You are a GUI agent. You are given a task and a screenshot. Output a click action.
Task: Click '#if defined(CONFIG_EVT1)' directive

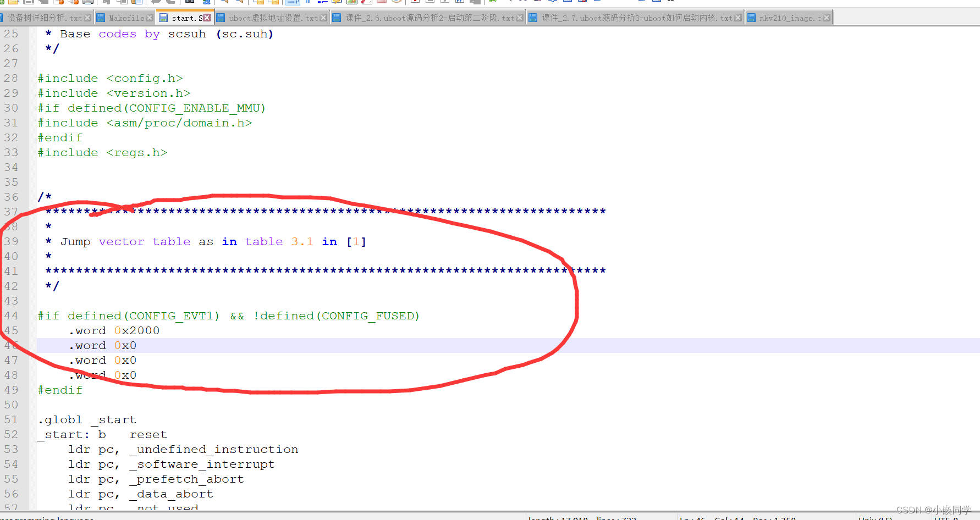point(129,316)
